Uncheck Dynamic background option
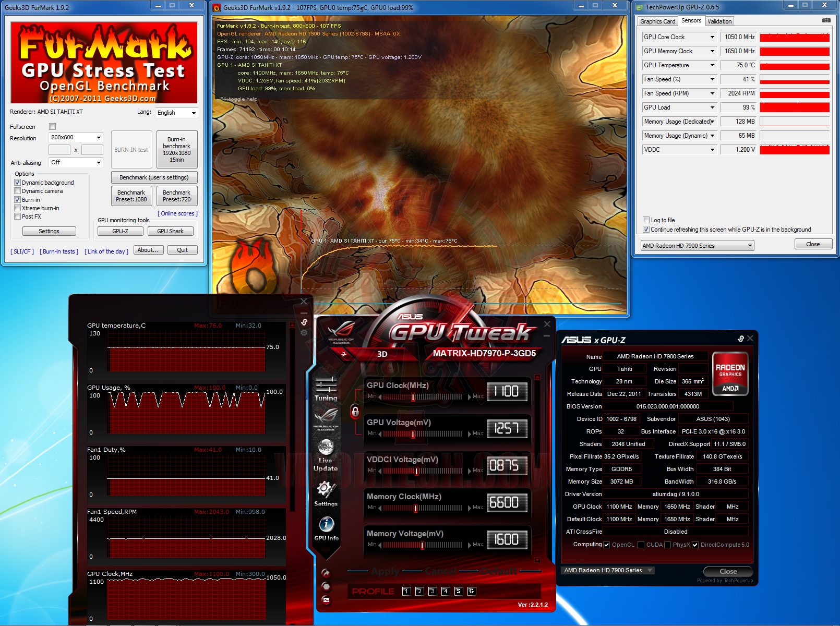 coord(18,183)
